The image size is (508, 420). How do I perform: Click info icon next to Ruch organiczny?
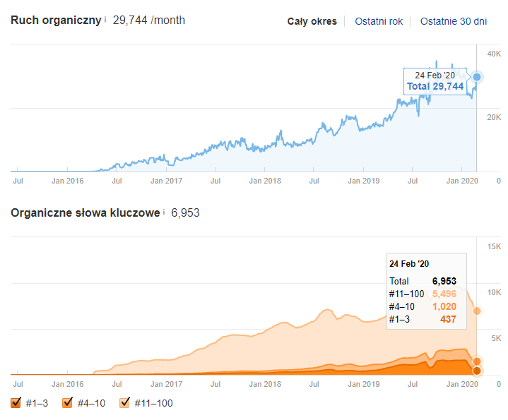tap(105, 20)
